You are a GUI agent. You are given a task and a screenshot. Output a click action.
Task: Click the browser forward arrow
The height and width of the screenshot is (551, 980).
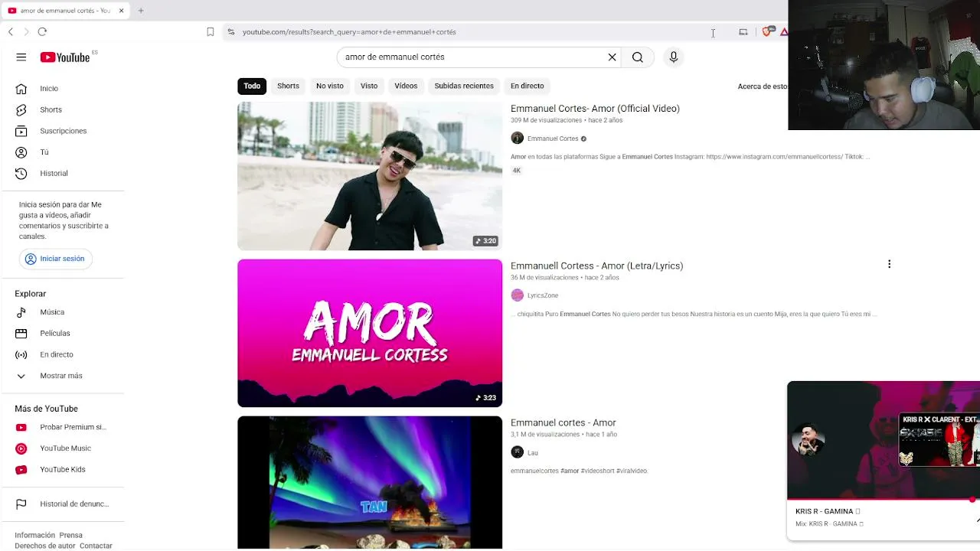(x=26, y=31)
